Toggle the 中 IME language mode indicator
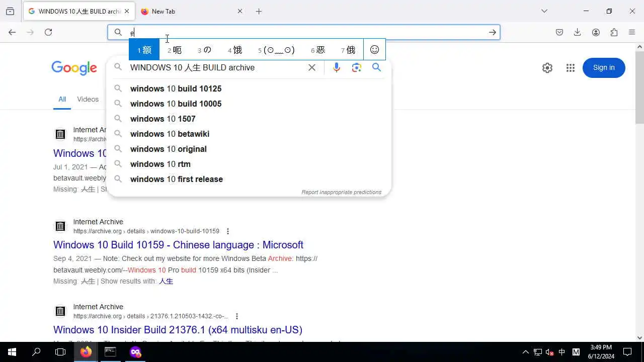 [562, 352]
